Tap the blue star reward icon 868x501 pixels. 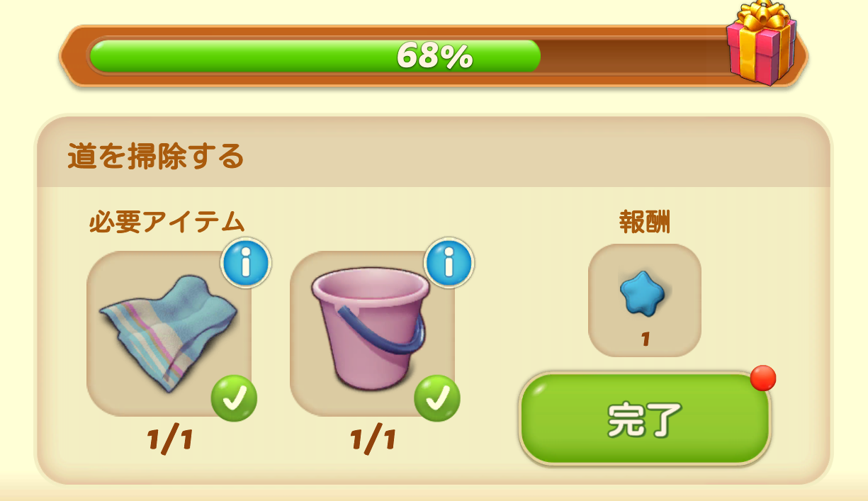pos(643,291)
